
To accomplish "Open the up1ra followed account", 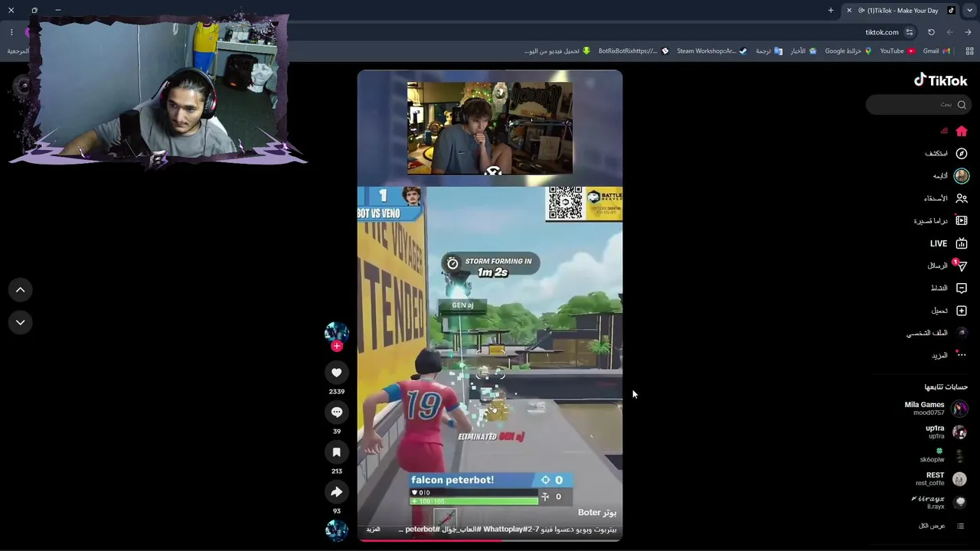I will (946, 432).
